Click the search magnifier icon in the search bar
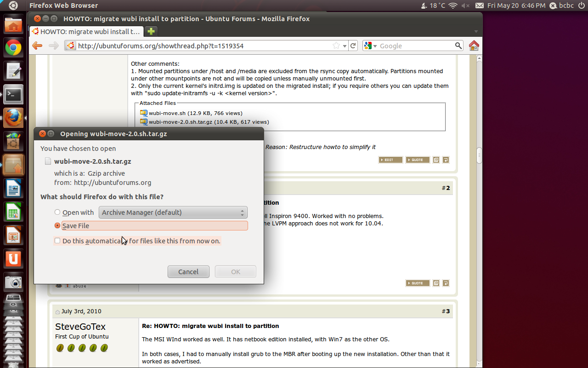 [x=458, y=46]
